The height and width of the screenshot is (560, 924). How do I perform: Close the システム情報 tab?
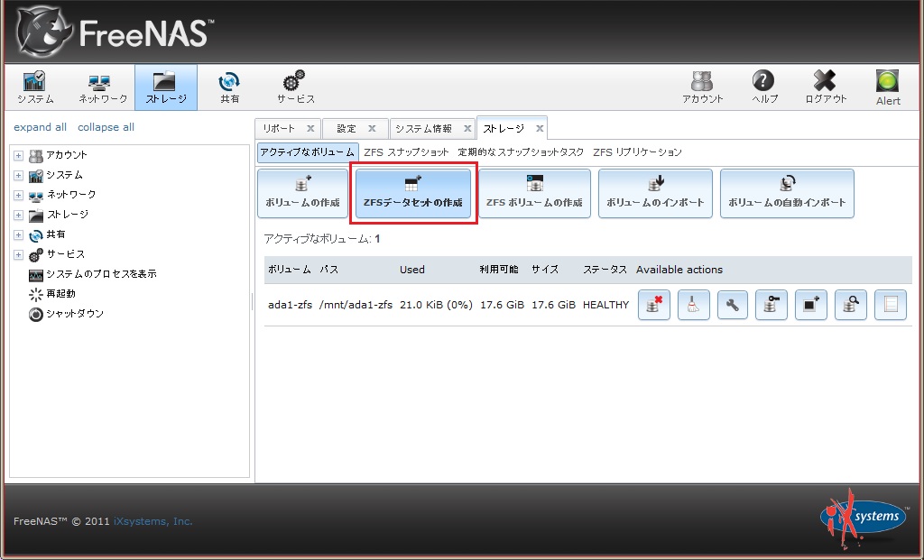pos(467,128)
